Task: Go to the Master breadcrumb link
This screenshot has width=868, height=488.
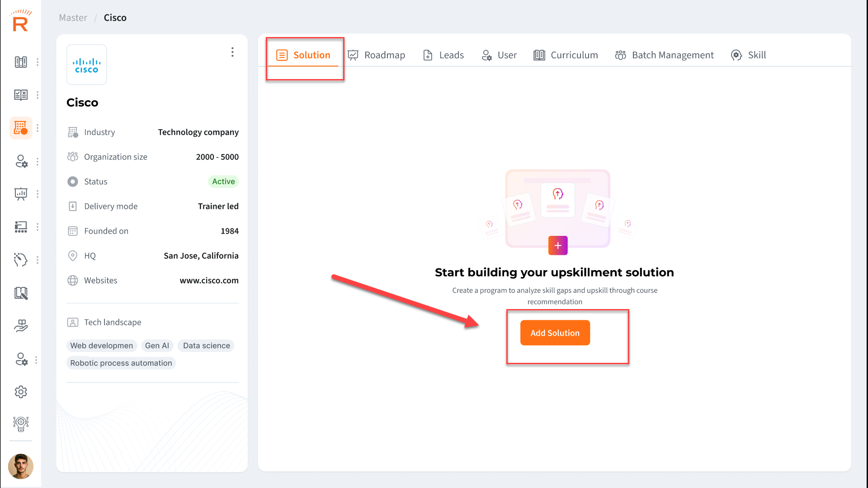Action: [73, 18]
